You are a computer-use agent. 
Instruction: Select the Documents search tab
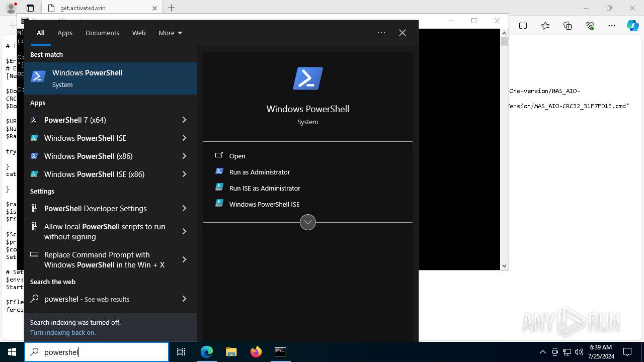pos(102,33)
